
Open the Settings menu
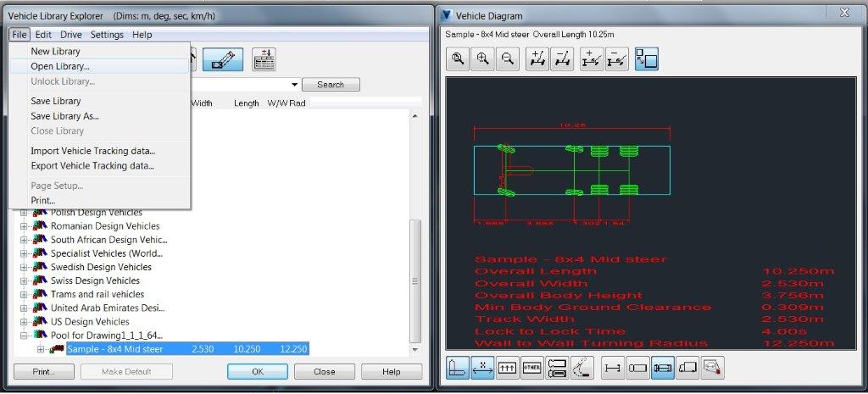click(x=107, y=34)
